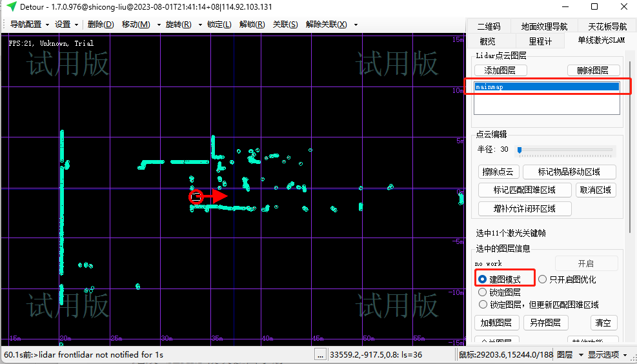Click the '...' button in status bar
Screen dimensions: 637x364
[x=320, y=354]
